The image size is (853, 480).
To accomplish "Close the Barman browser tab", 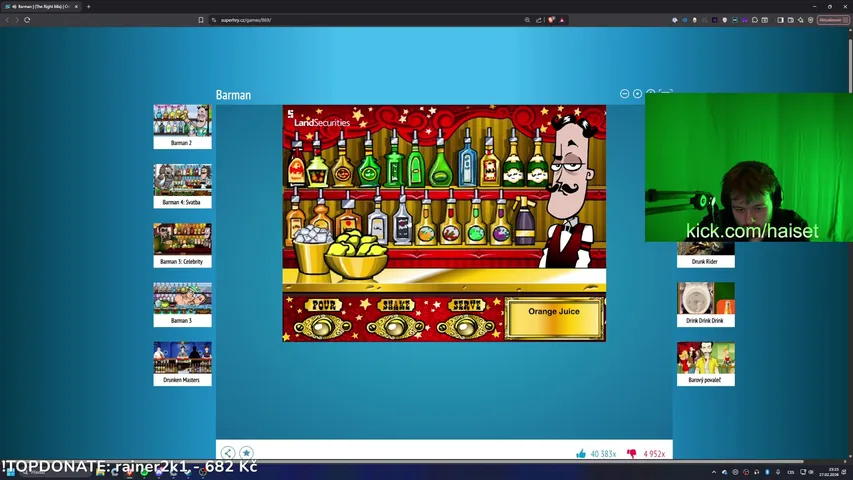I will pyautogui.click(x=76, y=7).
